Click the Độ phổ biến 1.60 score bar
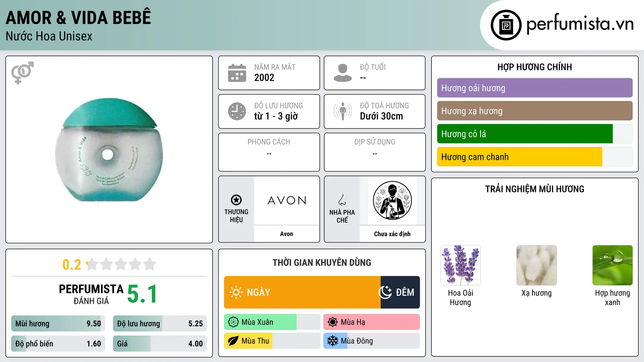Screen dimensions: 644x362 (x=58, y=344)
